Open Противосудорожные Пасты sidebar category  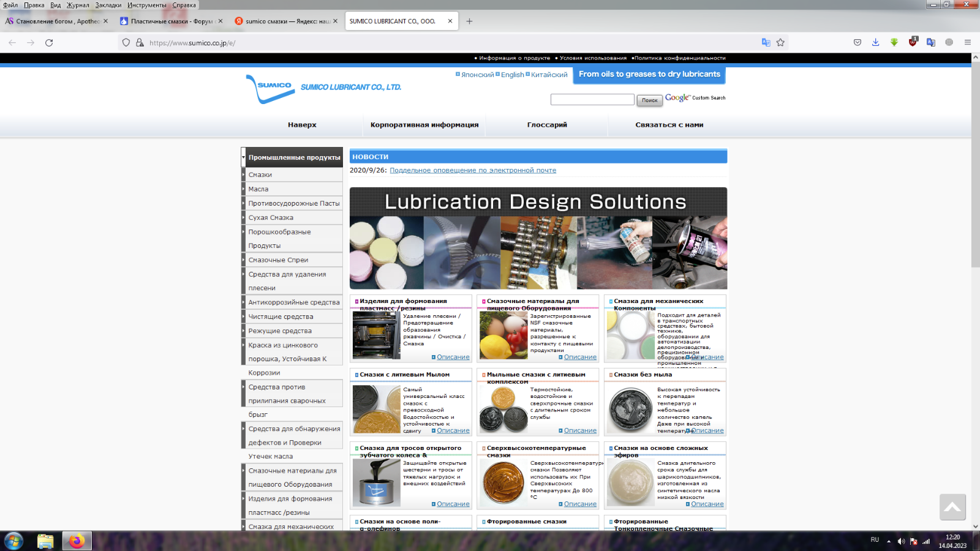pyautogui.click(x=292, y=203)
